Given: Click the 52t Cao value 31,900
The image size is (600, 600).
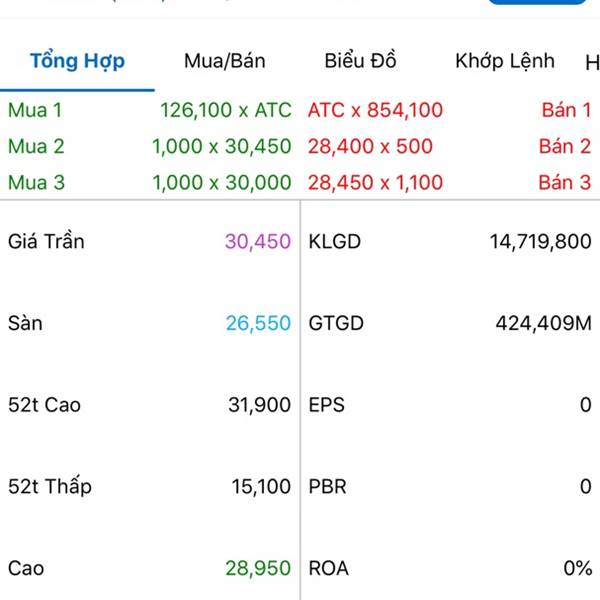Looking at the screenshot, I should click(258, 405).
